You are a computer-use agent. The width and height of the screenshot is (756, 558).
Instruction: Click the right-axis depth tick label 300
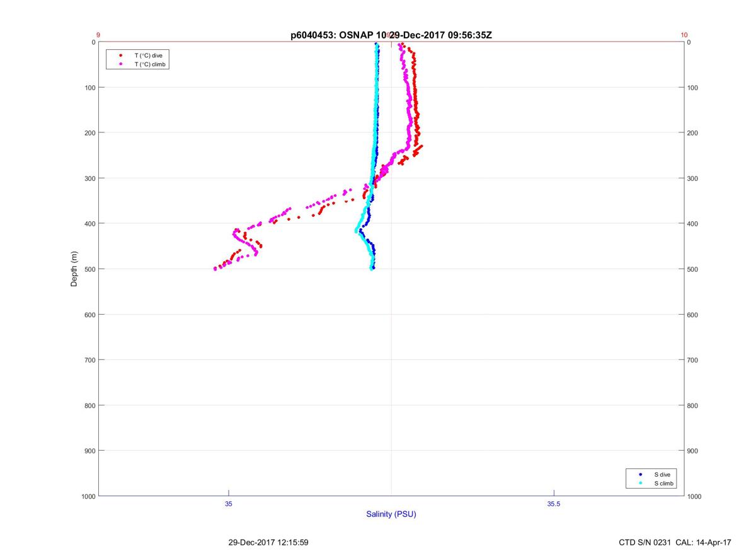tap(693, 178)
